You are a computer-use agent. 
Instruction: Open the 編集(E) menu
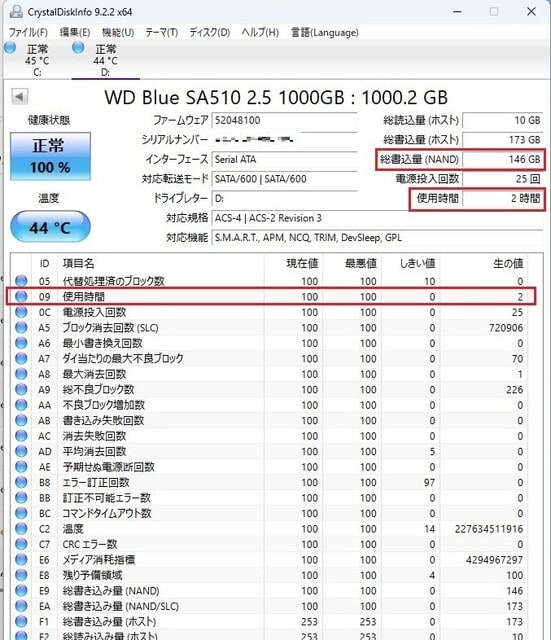pos(75,32)
